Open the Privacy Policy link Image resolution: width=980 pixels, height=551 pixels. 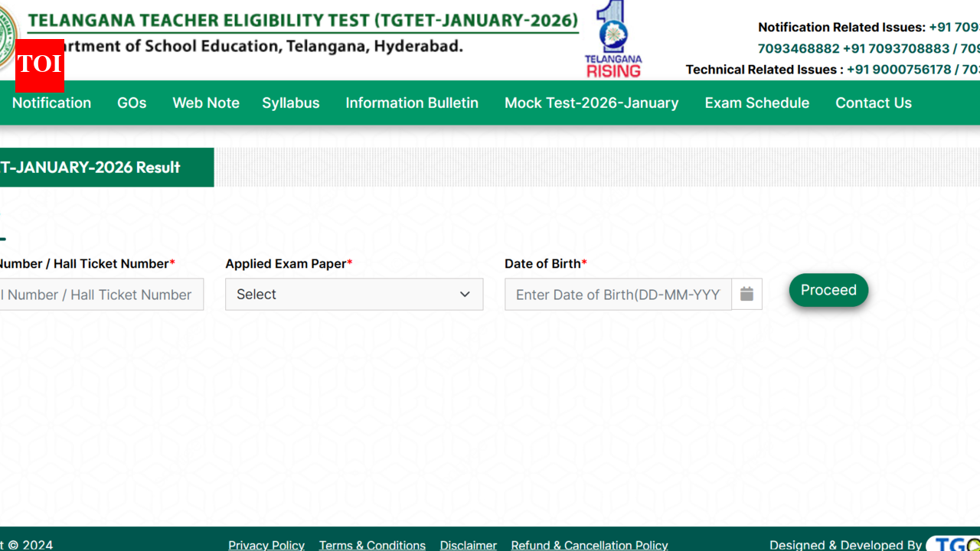(x=266, y=544)
